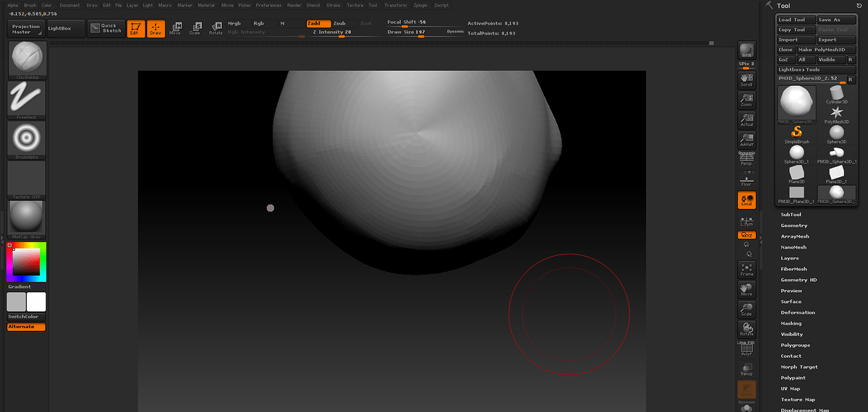Expand the NanoMesh subpalette
The image size is (868, 412).
793,247
